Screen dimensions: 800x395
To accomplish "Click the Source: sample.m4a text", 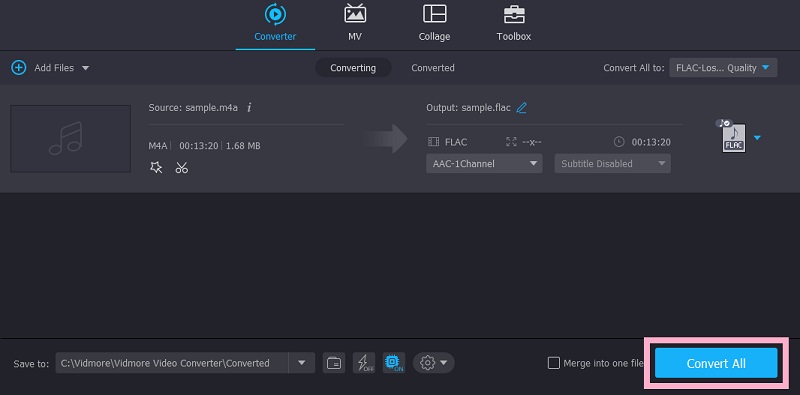I will (193, 108).
